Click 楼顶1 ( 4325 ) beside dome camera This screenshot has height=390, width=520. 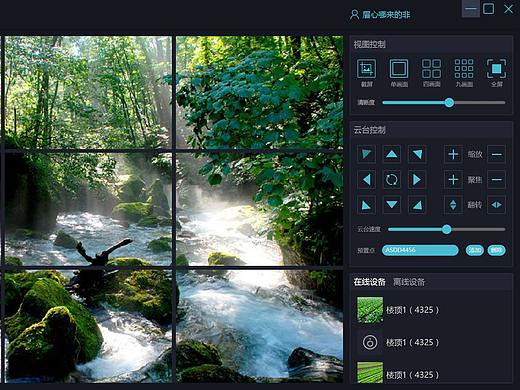(412, 342)
